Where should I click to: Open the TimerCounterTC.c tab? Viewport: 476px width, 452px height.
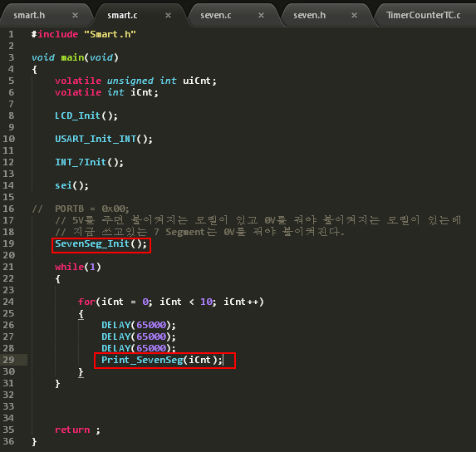(x=423, y=15)
